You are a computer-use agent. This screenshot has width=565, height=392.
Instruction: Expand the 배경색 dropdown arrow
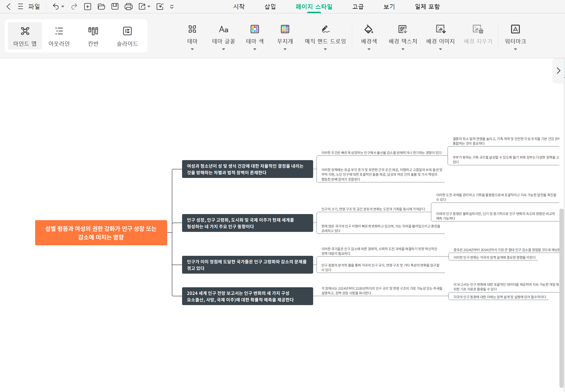[x=369, y=49]
